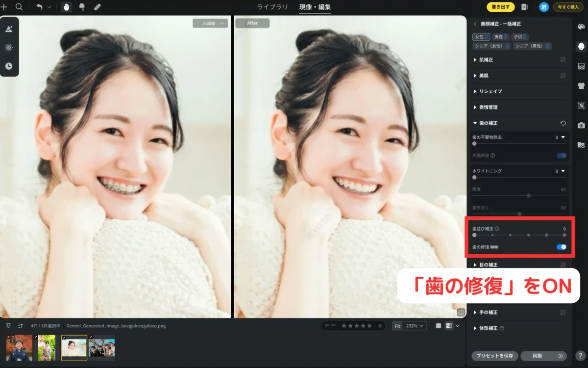Image resolution: width=588 pixels, height=368 pixels.
Task: Open the face portrait retouch panel icon
Action: (581, 46)
